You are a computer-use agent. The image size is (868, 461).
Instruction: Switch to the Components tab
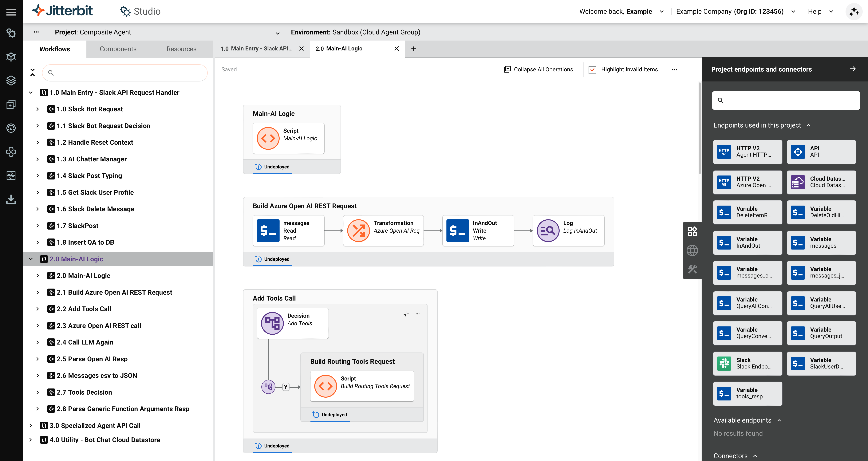118,49
